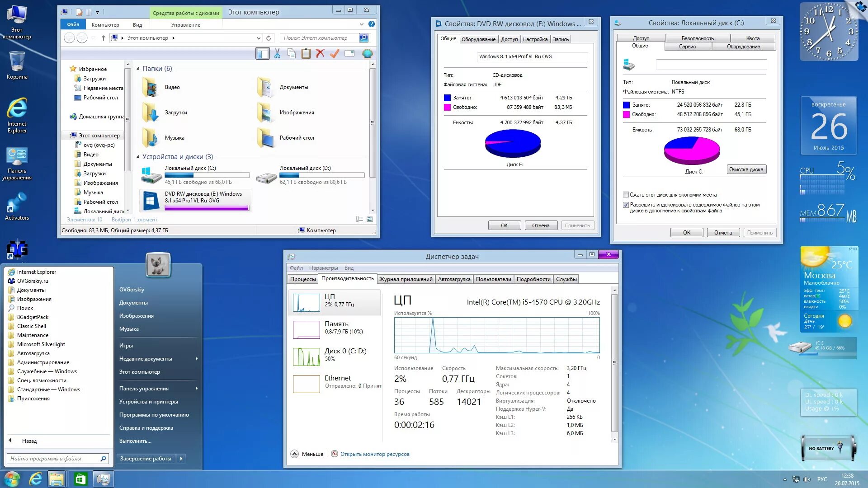Click 'Открыть монитор ресурсов' link
Image resolution: width=868 pixels, height=488 pixels.
pyautogui.click(x=374, y=454)
